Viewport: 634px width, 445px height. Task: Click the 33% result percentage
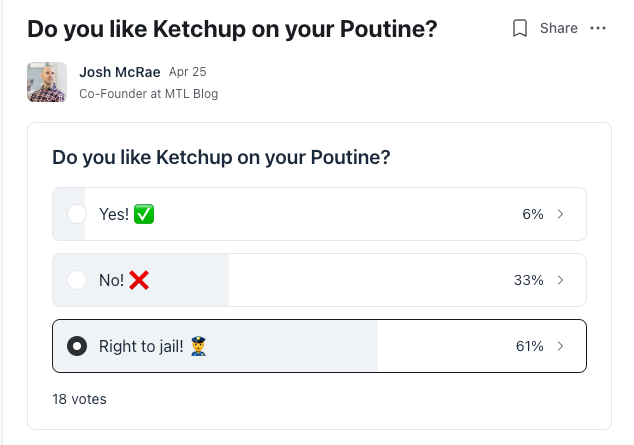tap(528, 280)
